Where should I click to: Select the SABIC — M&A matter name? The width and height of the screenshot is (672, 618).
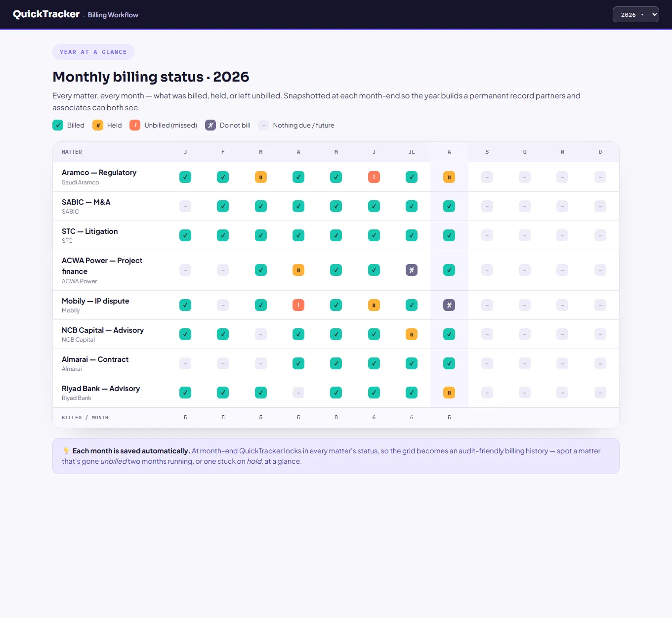click(86, 202)
